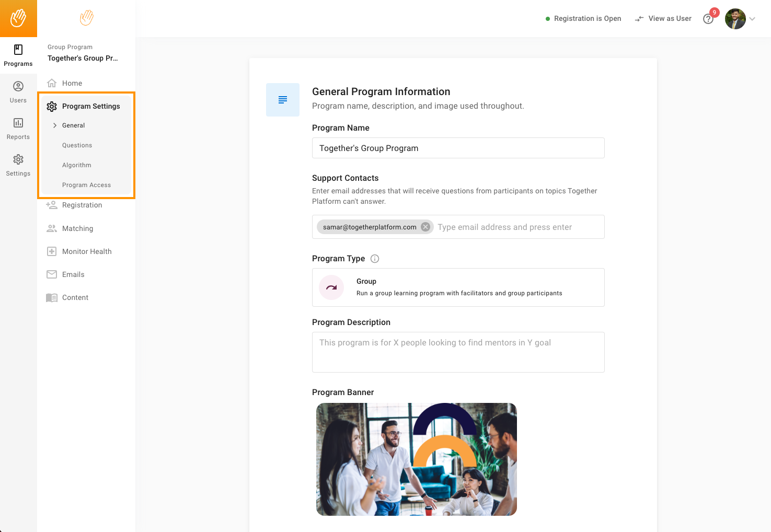Click the Group program type arrow icon

click(331, 287)
